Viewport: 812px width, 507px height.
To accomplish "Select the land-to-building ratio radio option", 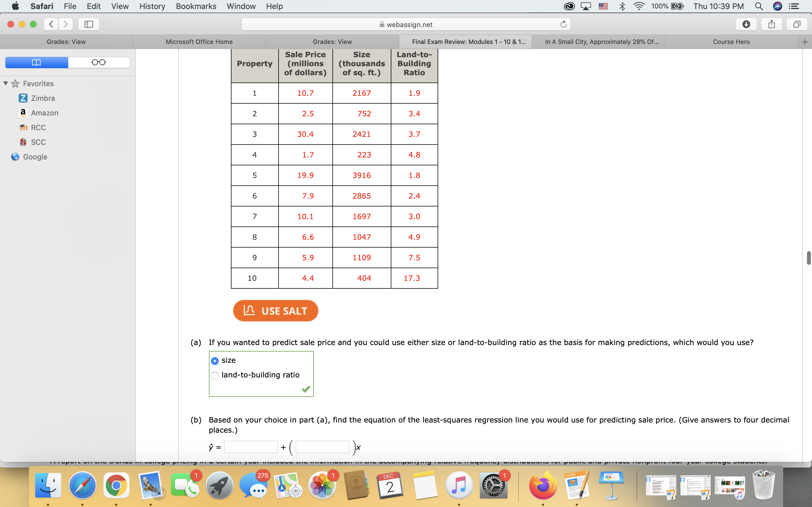I will click(215, 375).
